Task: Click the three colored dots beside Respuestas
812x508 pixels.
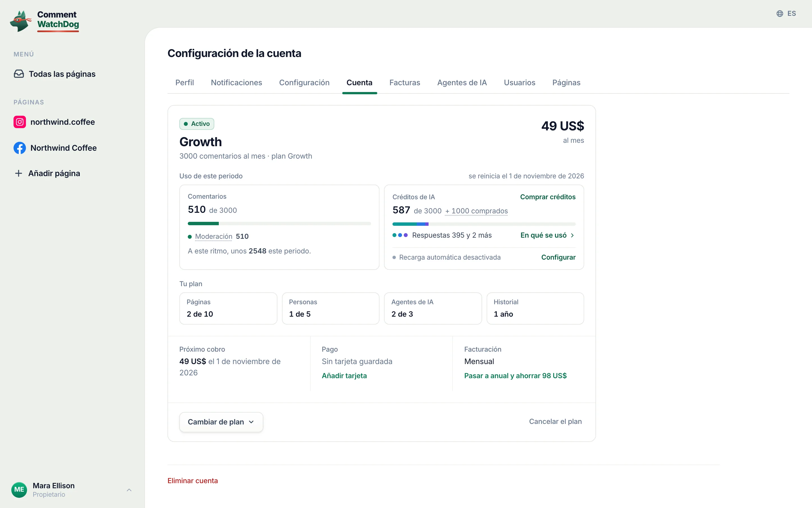Action: pos(400,235)
